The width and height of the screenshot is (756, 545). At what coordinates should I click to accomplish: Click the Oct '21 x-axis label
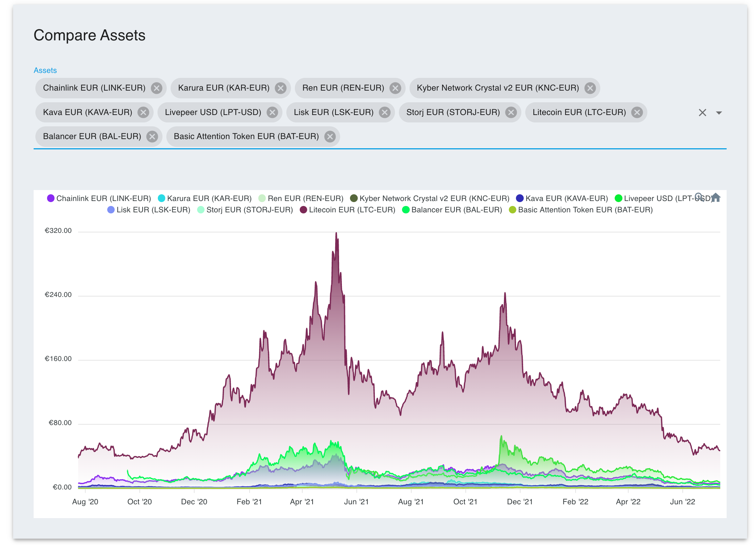465,502
